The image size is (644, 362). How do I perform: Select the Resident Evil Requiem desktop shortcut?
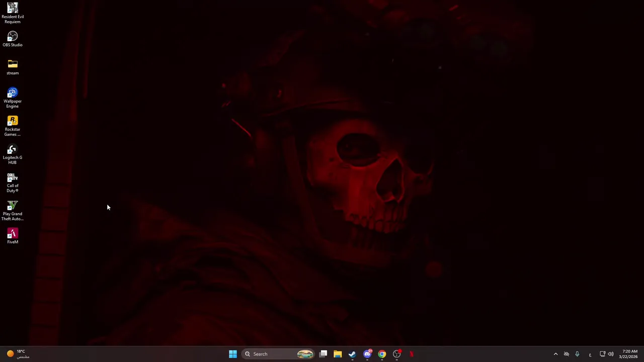click(x=13, y=13)
